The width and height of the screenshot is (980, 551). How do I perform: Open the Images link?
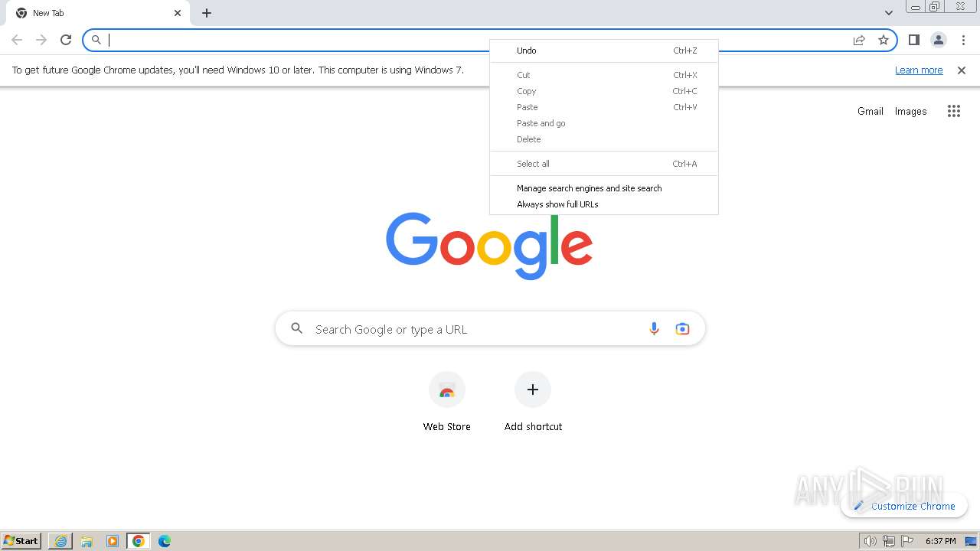coord(910,111)
